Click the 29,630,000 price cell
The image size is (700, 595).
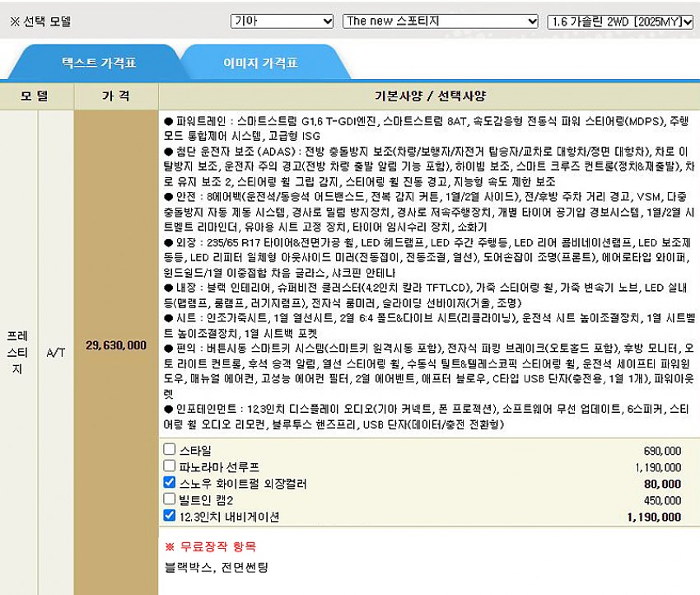[x=115, y=344]
